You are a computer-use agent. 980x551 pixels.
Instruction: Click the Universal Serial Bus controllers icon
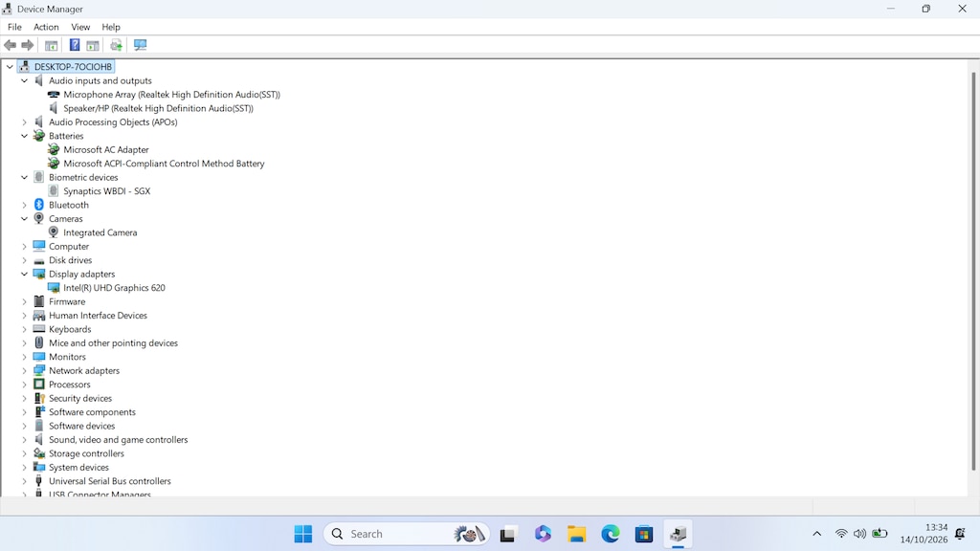pyautogui.click(x=38, y=481)
